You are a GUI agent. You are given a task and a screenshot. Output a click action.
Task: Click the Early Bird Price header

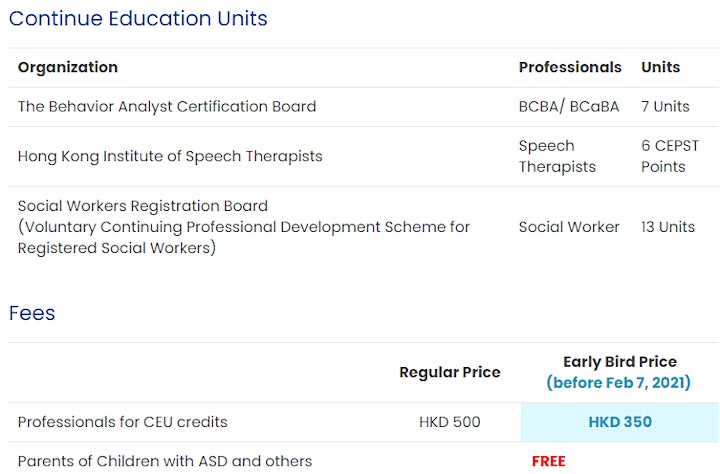[620, 362]
